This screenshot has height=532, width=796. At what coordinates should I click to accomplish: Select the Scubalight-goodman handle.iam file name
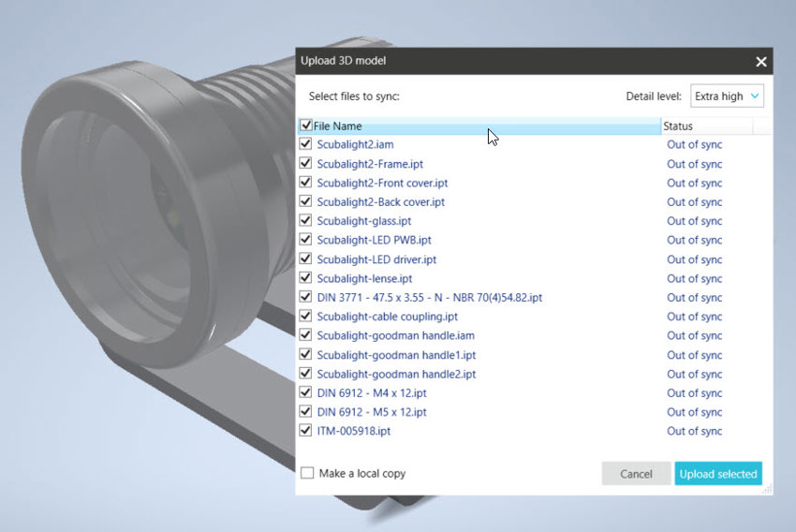pos(396,335)
